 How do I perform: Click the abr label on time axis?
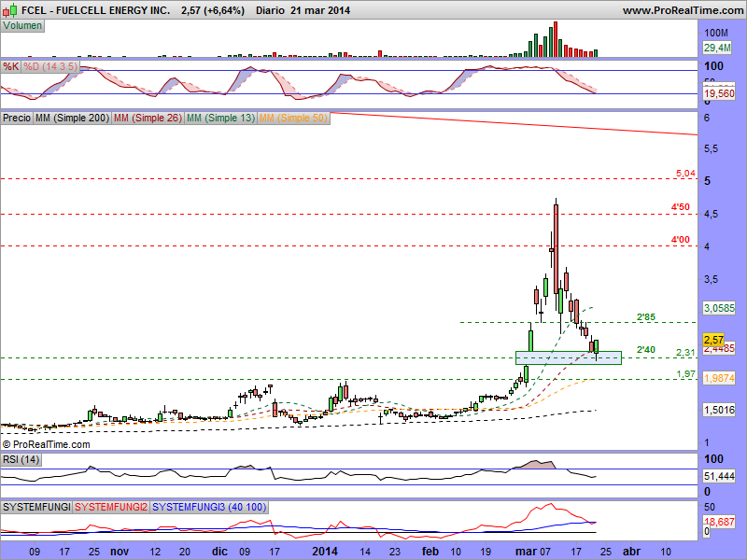[632, 552]
